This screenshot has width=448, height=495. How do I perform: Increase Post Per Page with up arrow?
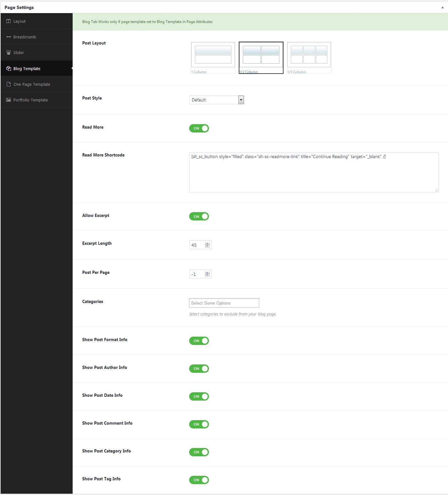[x=207, y=273]
